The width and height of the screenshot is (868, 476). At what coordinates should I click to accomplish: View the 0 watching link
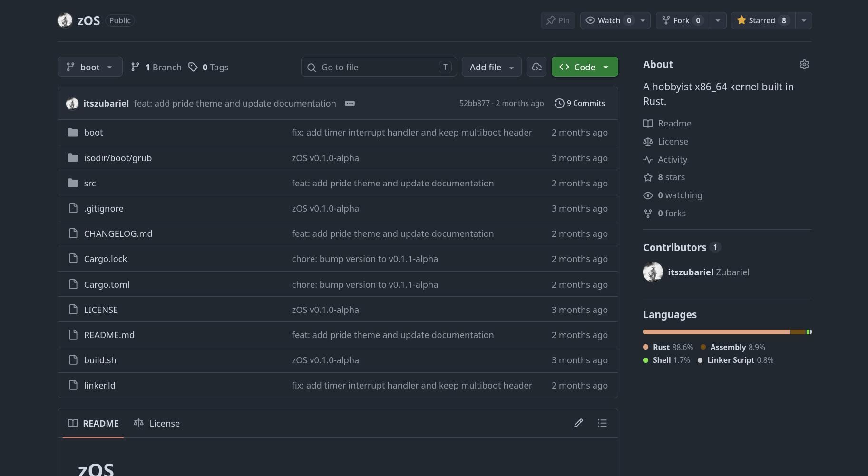[x=673, y=195]
